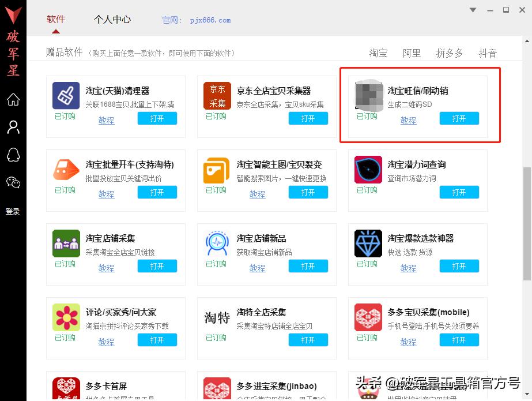The width and height of the screenshot is (532, 401).
Task: Open the dropdown arrow in the title bar
Action: [473, 10]
